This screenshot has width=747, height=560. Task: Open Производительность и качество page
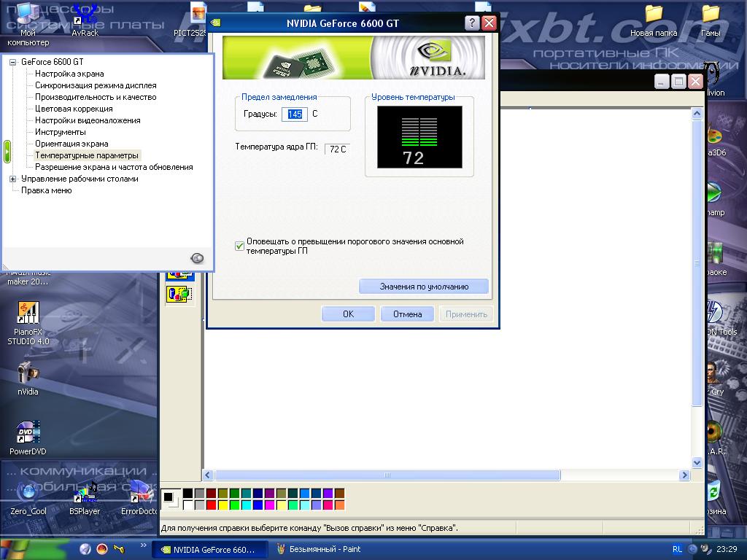pyautogui.click(x=96, y=97)
